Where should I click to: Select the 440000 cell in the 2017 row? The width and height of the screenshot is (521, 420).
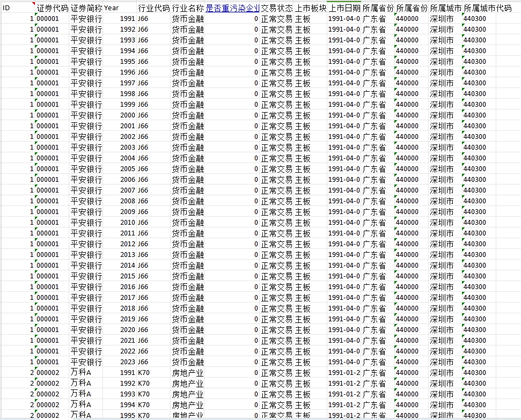[412, 297]
